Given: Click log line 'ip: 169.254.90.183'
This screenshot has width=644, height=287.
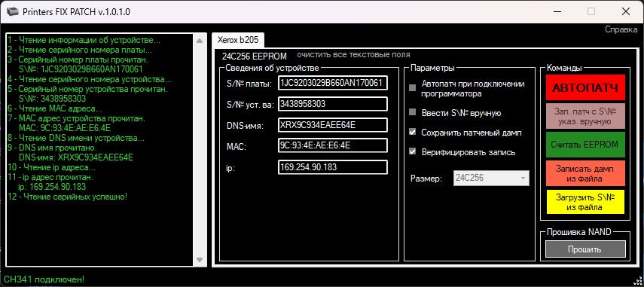Looking at the screenshot, I should [53, 187].
